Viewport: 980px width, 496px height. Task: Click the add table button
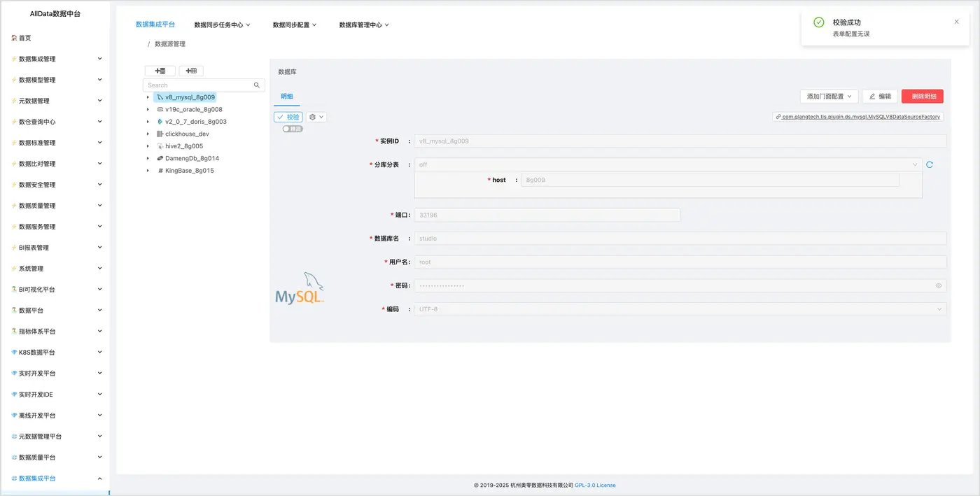click(x=191, y=71)
